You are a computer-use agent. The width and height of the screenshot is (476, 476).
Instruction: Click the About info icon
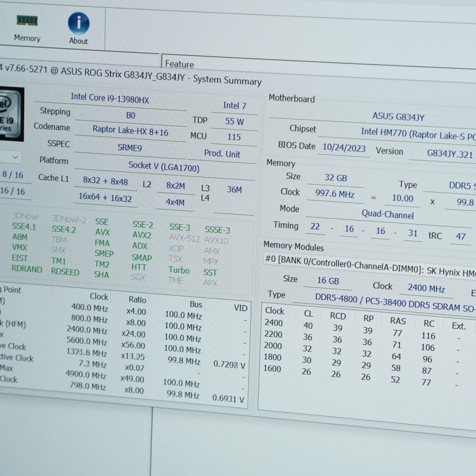(x=78, y=29)
